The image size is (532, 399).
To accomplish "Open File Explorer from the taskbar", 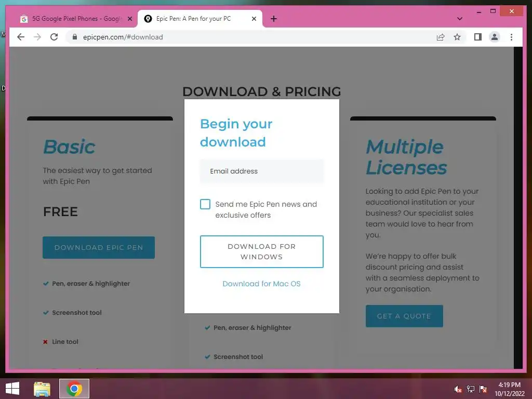I will (x=42, y=389).
